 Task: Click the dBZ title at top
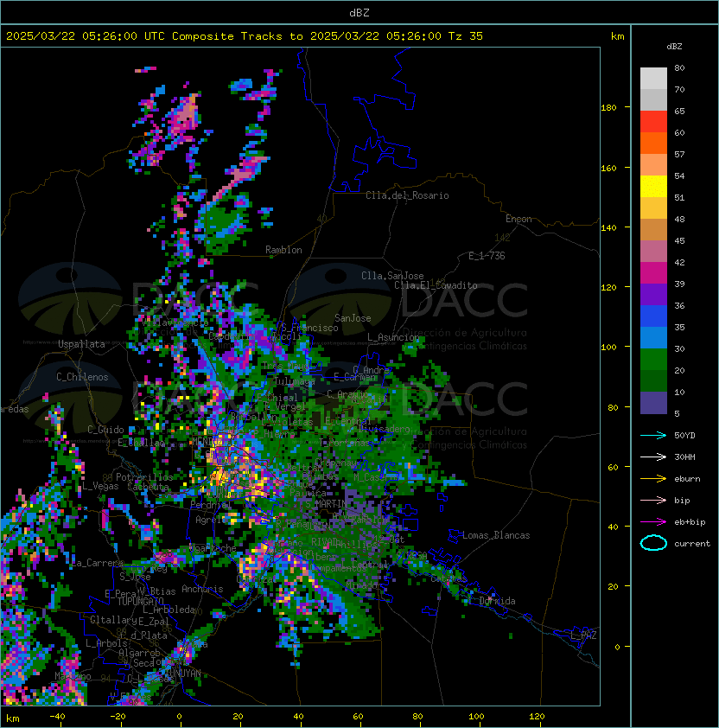[x=359, y=12]
